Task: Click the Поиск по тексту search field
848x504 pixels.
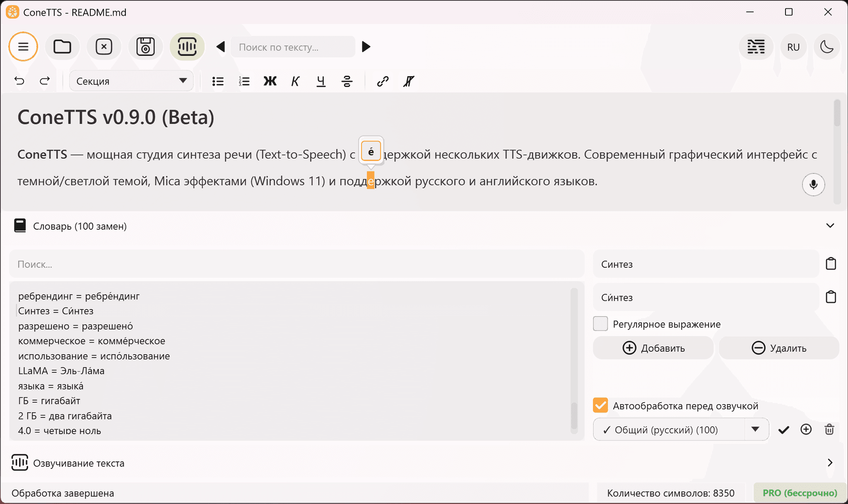Action: pos(293,47)
